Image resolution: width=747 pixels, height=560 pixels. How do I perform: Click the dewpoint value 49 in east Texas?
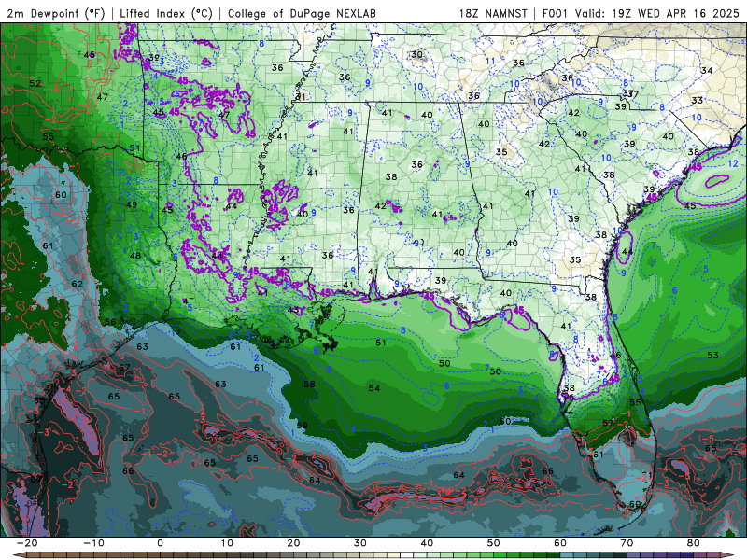[132, 204]
